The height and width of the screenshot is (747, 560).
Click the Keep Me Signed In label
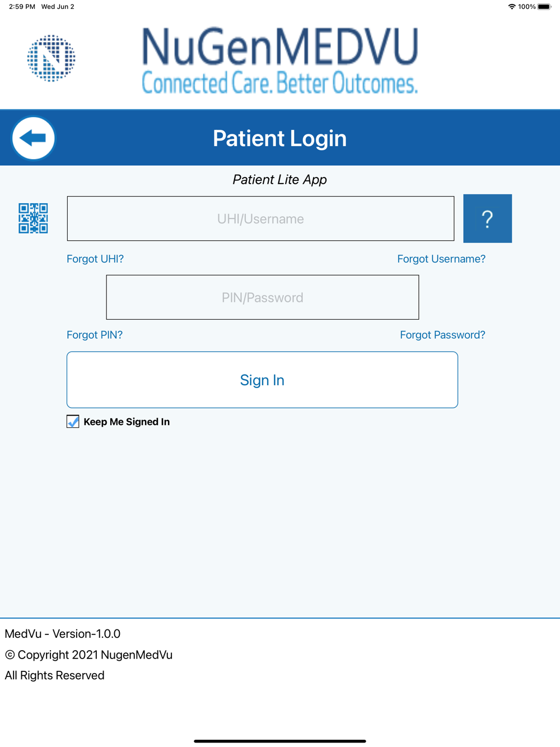tap(127, 422)
